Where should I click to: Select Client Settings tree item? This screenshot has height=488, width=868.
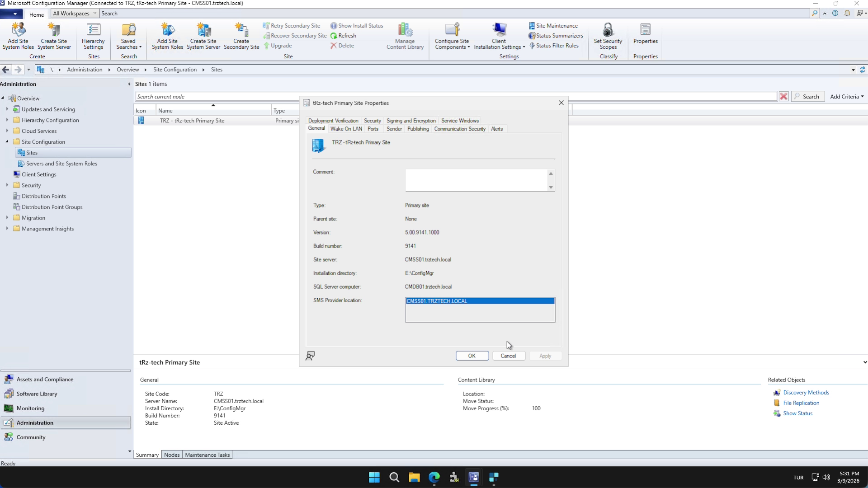[39, 174]
